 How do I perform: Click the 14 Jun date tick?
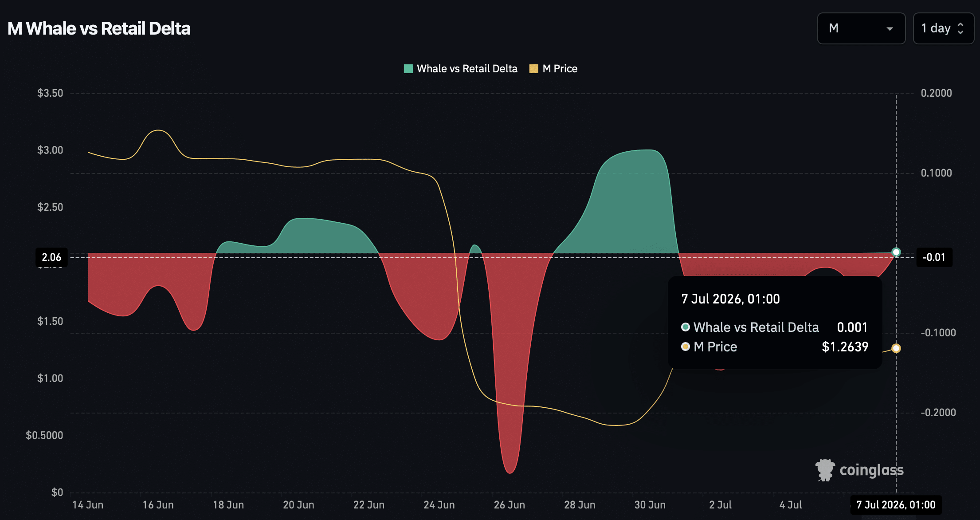coord(88,505)
